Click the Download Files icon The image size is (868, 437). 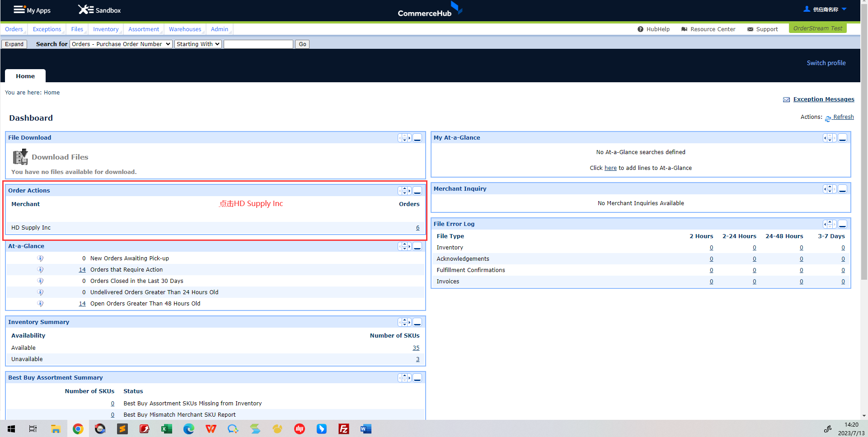click(20, 157)
